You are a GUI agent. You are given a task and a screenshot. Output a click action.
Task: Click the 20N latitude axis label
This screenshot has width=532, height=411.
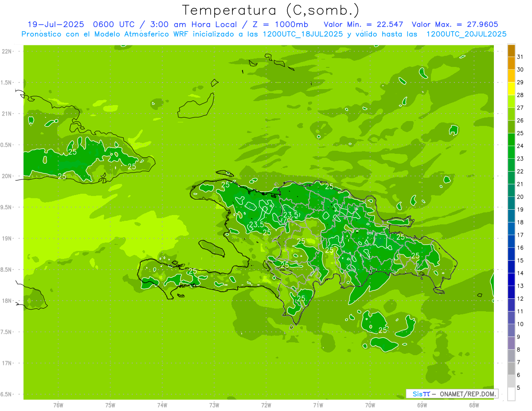pyautogui.click(x=6, y=176)
